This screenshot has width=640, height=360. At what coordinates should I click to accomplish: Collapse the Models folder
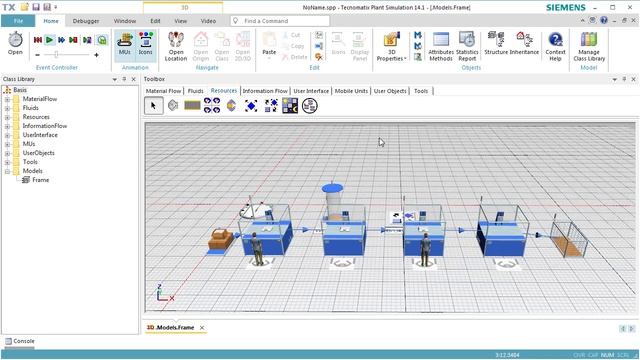click(x=7, y=171)
